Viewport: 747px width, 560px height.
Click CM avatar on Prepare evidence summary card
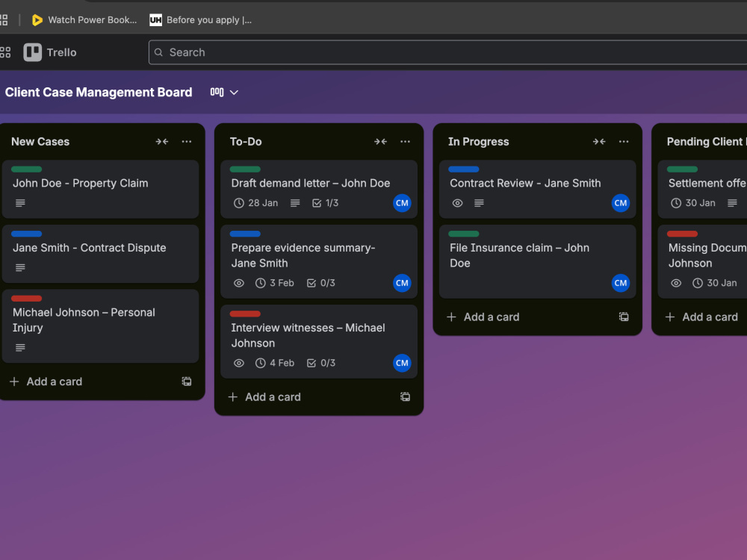[402, 283]
